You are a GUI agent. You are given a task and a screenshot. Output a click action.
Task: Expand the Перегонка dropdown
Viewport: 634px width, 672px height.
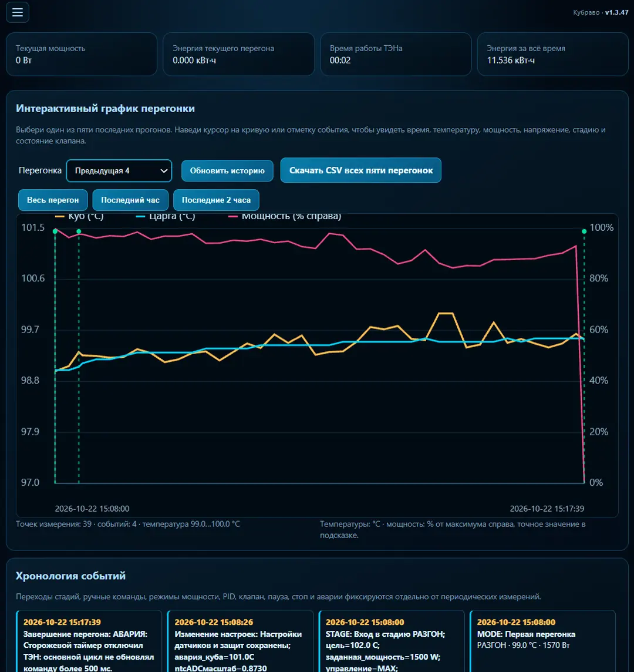point(119,170)
